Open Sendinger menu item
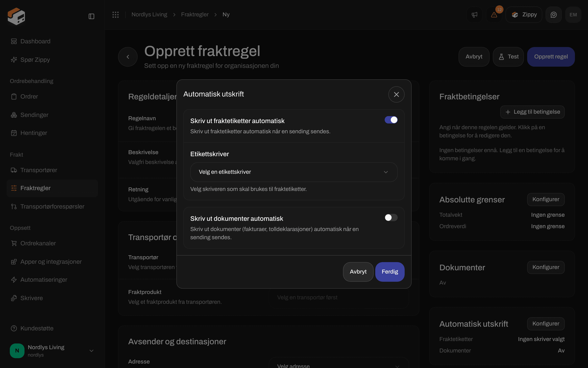 click(x=52, y=115)
